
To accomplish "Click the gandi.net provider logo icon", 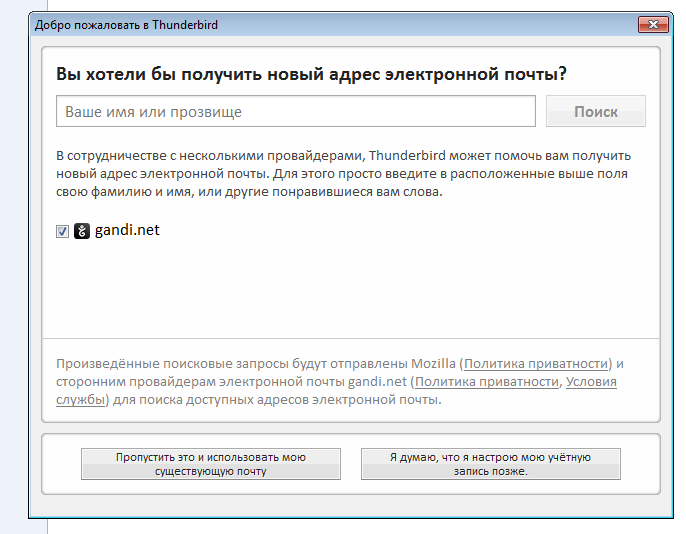I will tap(82, 231).
